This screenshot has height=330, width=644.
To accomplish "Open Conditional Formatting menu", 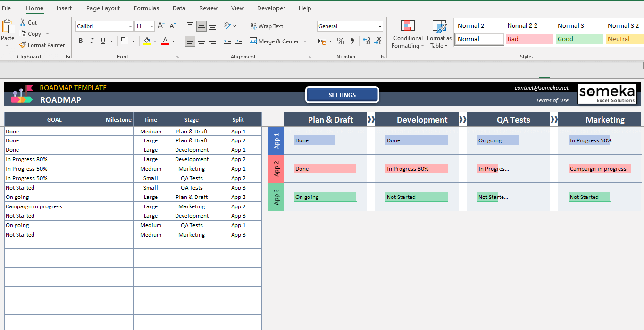I will tap(408, 34).
